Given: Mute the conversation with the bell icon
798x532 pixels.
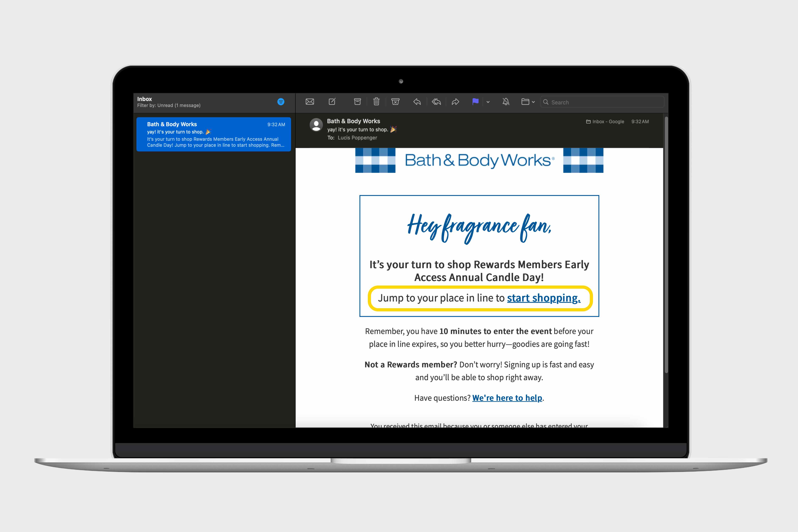Looking at the screenshot, I should tap(506, 102).
